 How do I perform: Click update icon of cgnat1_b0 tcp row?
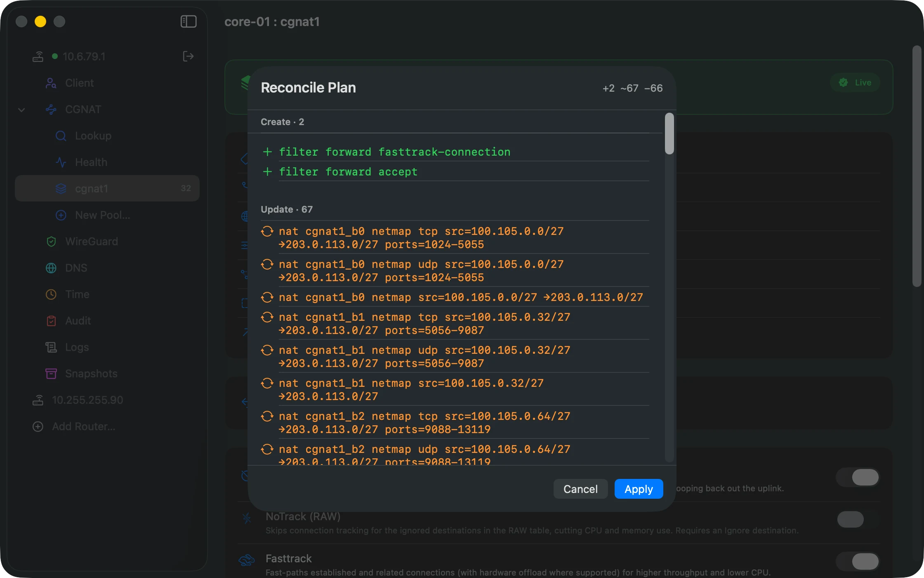pyautogui.click(x=267, y=231)
